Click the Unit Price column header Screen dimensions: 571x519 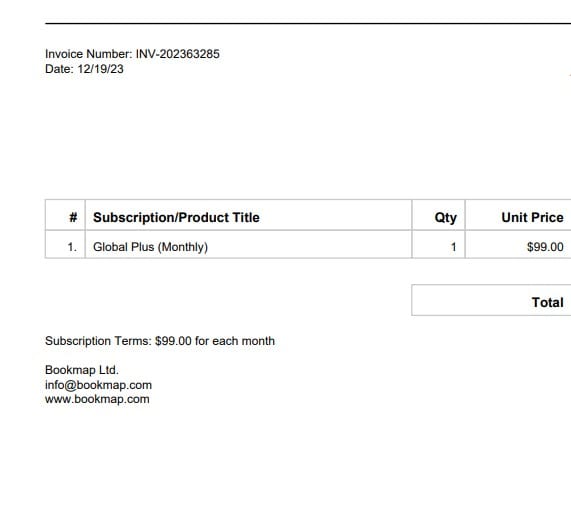click(x=518, y=215)
